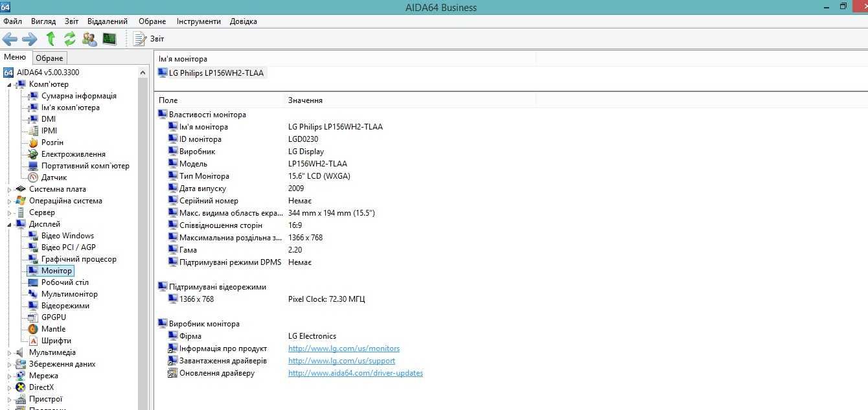Switch to the Обране tab in the sidebar

49,58
